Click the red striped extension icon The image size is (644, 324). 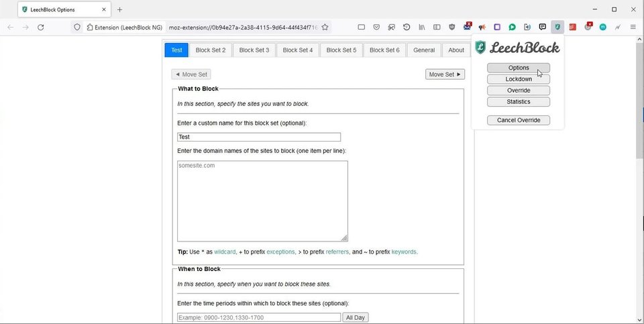[572, 27]
